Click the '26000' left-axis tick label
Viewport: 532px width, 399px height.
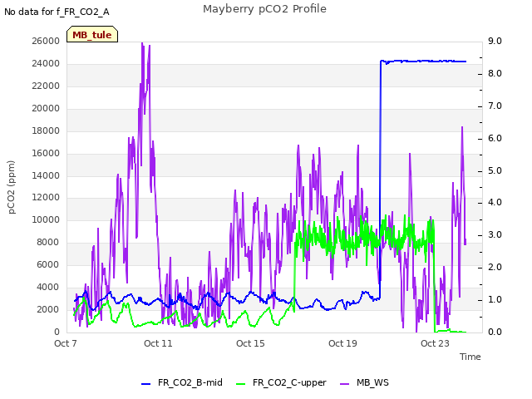pyautogui.click(x=46, y=41)
